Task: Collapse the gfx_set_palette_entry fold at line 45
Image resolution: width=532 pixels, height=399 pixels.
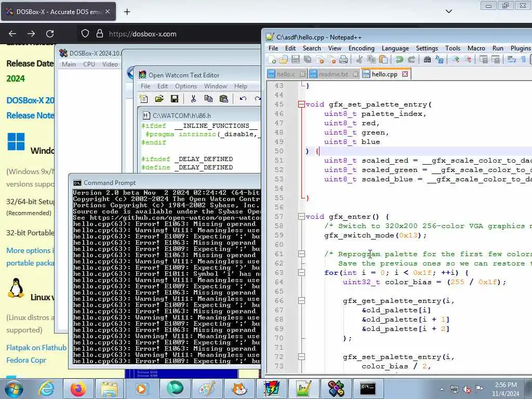Action: coord(301,104)
